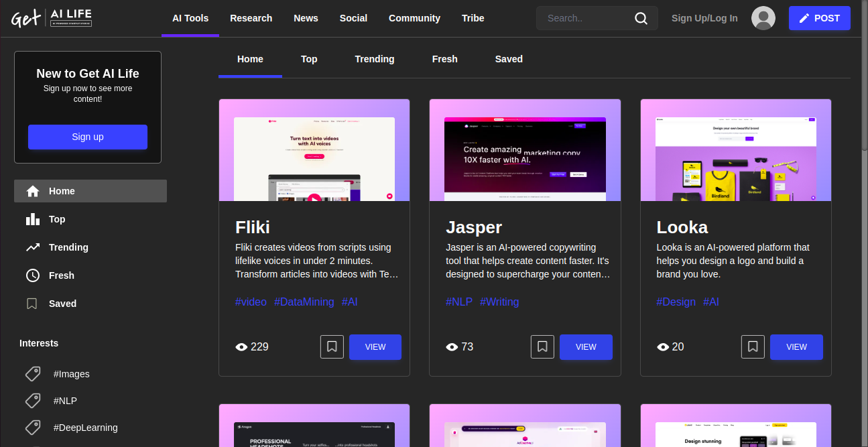Click the Looka description text
Viewport: 868px width, 447px height.
pos(733,261)
